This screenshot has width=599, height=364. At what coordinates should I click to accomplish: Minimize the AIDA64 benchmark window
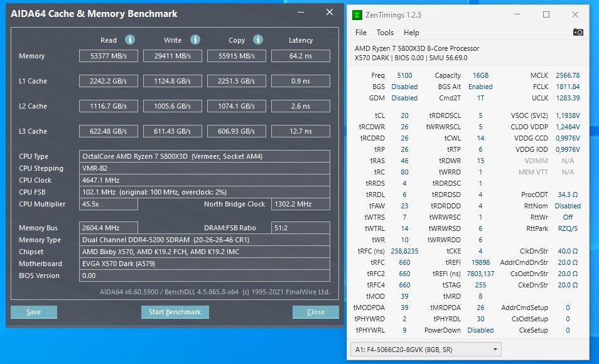[x=301, y=12]
